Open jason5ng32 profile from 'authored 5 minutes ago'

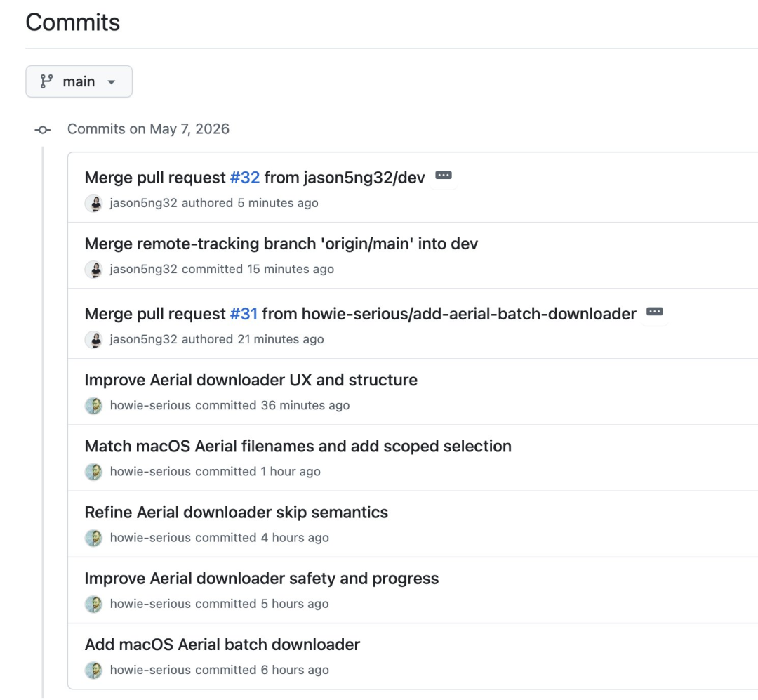click(144, 203)
